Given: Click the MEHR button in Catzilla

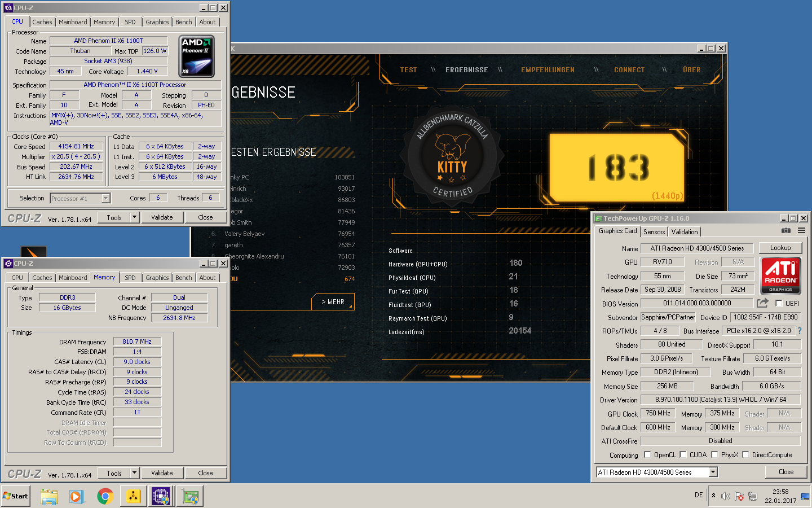Looking at the screenshot, I should click(333, 302).
